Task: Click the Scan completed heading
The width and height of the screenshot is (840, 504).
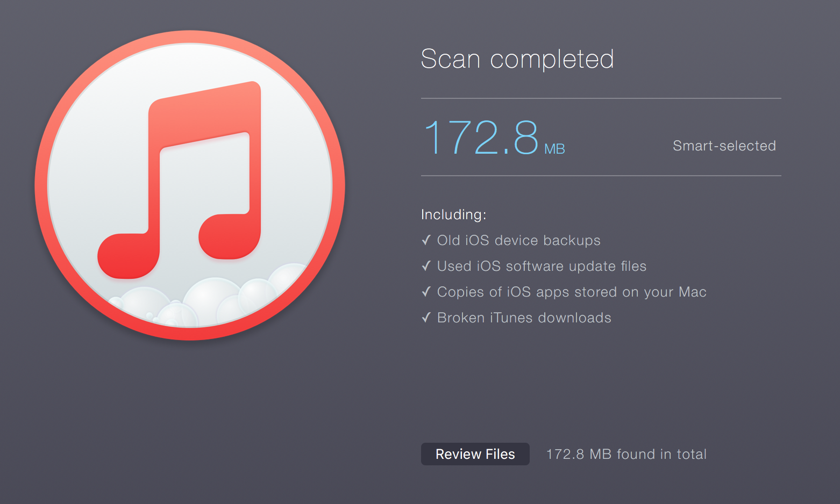Action: click(x=517, y=59)
